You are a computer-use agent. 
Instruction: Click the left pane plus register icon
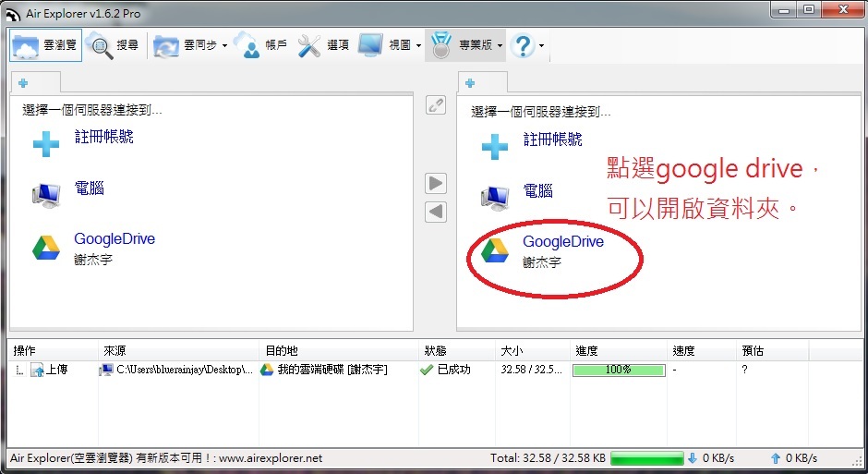pos(46,143)
